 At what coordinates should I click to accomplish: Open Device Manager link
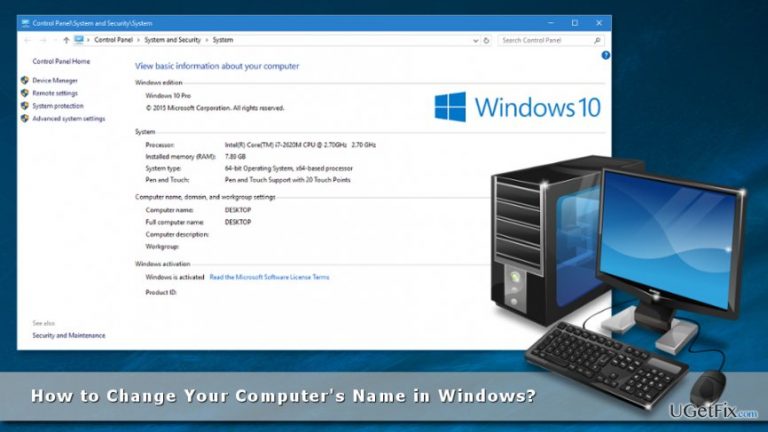(55, 80)
